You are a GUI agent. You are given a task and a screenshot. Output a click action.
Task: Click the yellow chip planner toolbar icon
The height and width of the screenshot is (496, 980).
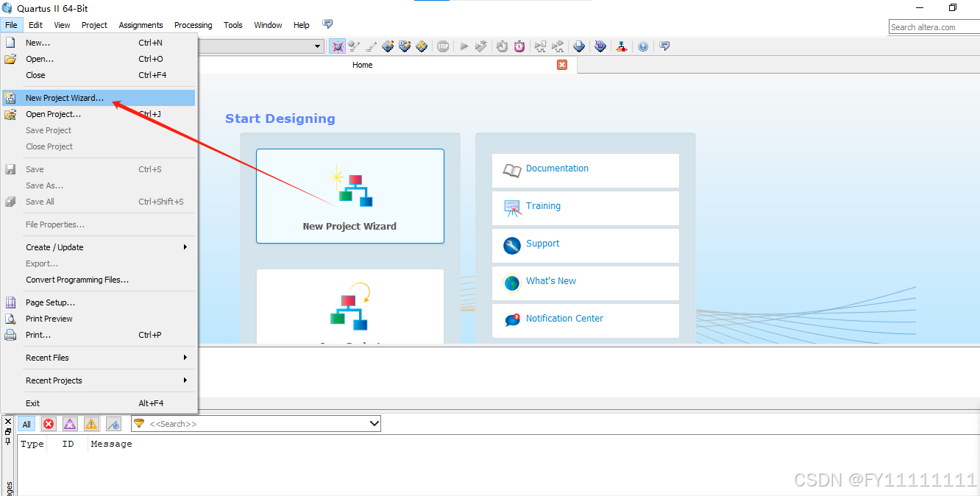[422, 46]
